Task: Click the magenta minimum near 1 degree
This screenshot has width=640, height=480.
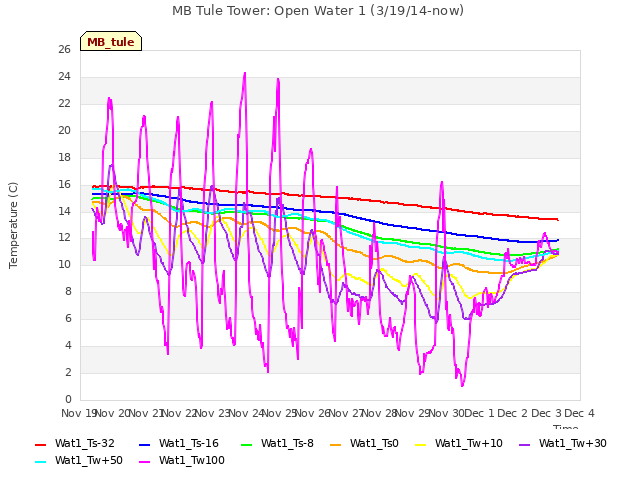Action: (x=462, y=385)
